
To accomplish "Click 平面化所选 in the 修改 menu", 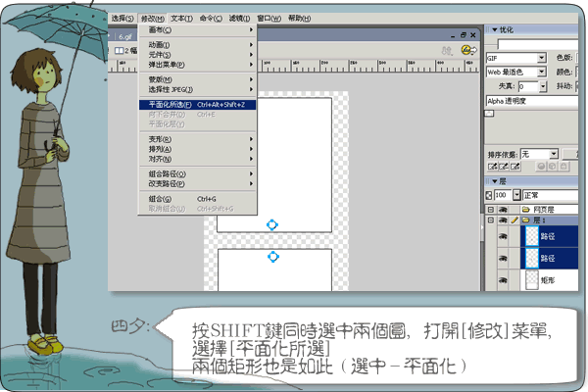I will point(176,103).
